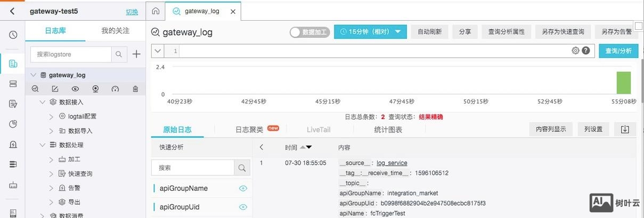This screenshot has height=218, width=644.
Task: Collapse the 数据接入 tree node
Action: pyautogui.click(x=43, y=102)
